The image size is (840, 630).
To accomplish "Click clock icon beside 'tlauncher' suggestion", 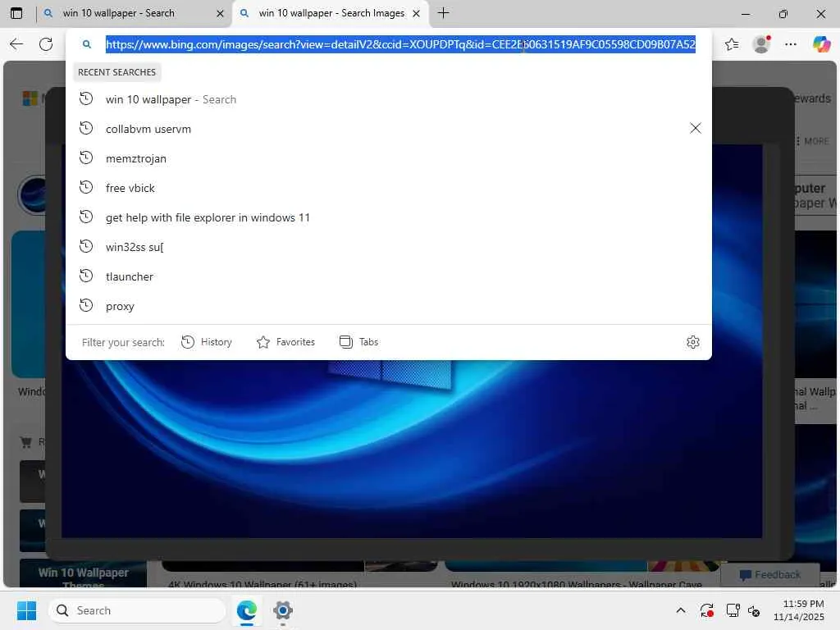I will point(86,276).
